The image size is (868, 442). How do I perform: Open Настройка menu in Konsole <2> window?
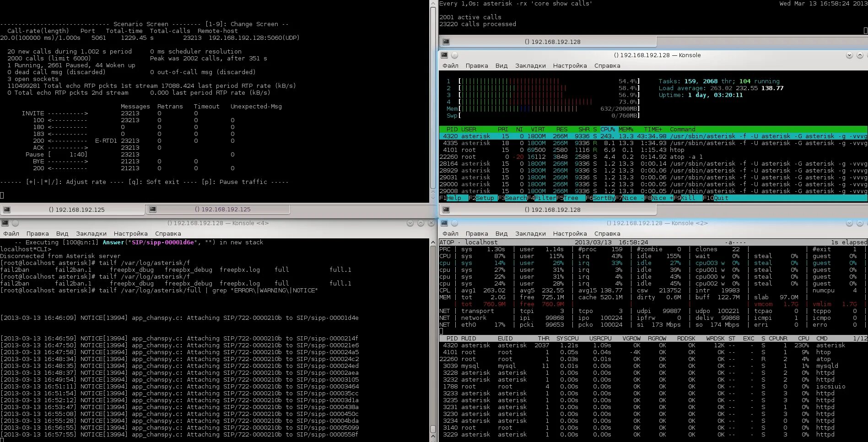570,233
